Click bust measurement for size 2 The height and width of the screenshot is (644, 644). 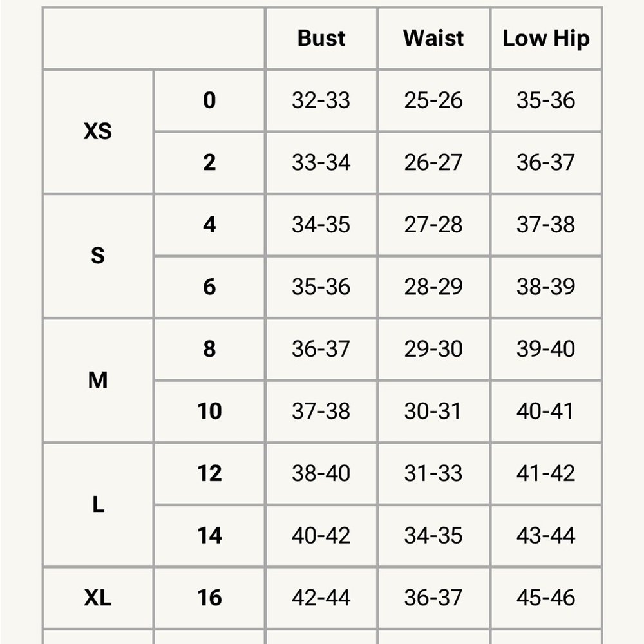321,162
